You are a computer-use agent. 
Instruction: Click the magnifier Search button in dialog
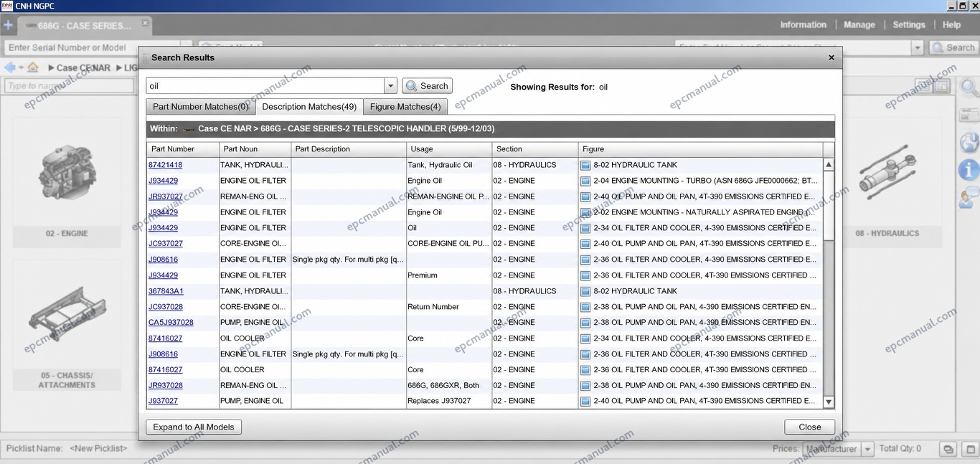tap(427, 86)
